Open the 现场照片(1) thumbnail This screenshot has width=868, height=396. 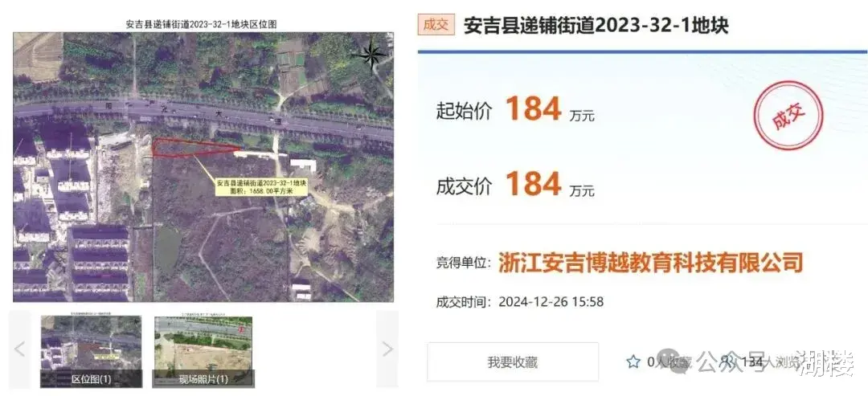tap(203, 352)
